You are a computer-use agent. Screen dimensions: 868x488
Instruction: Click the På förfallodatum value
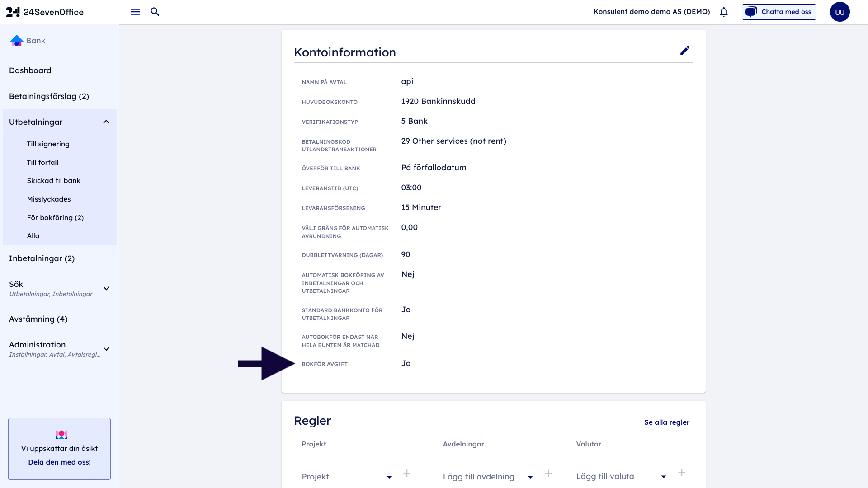pyautogui.click(x=434, y=168)
